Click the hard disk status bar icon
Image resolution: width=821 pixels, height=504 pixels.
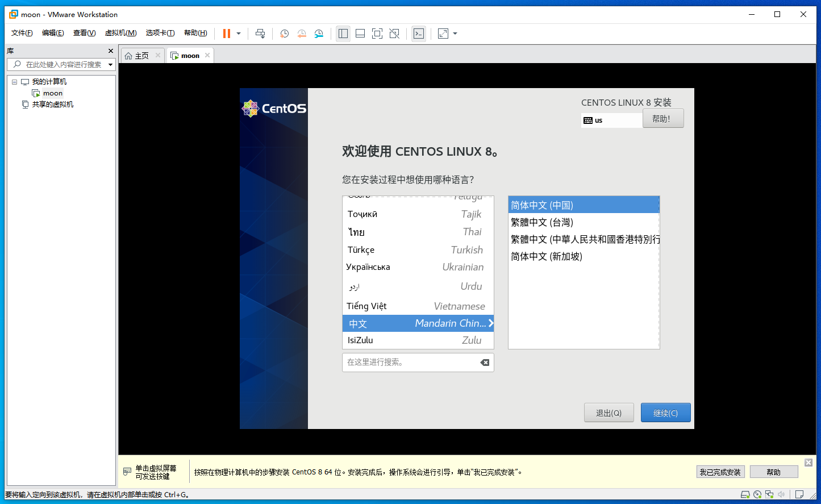pos(745,495)
